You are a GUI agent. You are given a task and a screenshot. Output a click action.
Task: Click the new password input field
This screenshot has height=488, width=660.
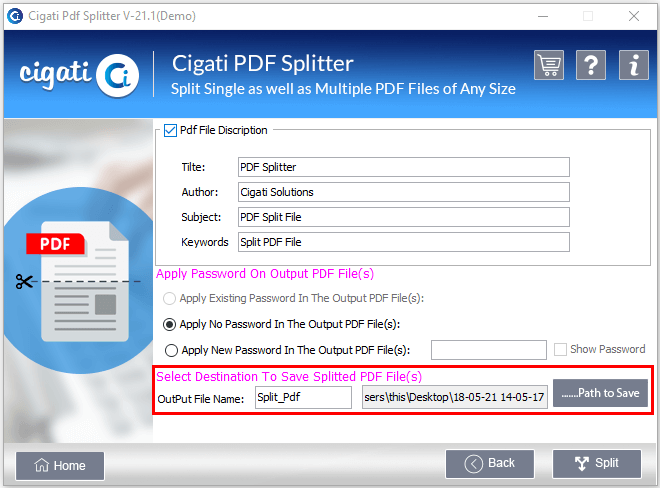tap(489, 350)
